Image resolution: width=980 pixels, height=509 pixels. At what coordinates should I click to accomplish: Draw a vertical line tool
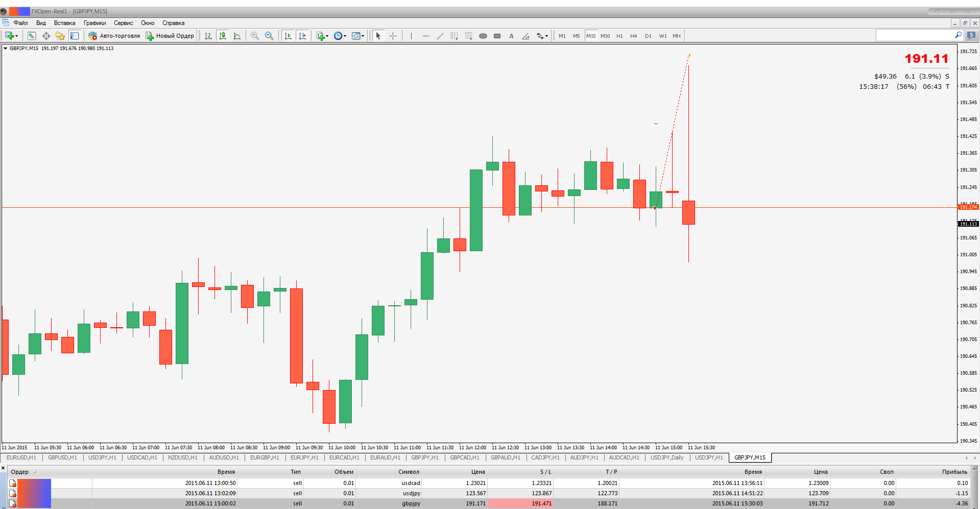tap(411, 36)
